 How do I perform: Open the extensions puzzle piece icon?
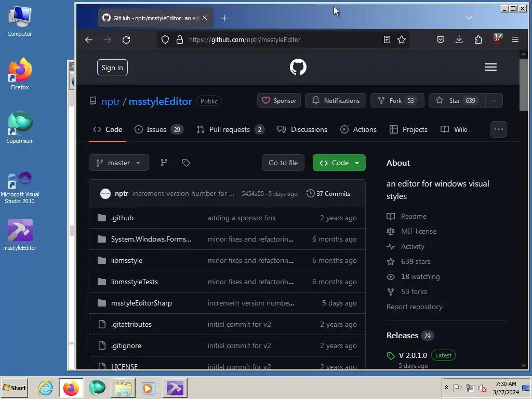[478, 39]
